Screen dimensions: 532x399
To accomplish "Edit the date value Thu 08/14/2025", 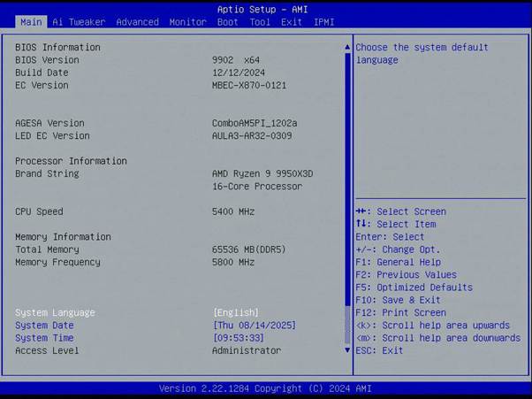I will click(255, 326).
